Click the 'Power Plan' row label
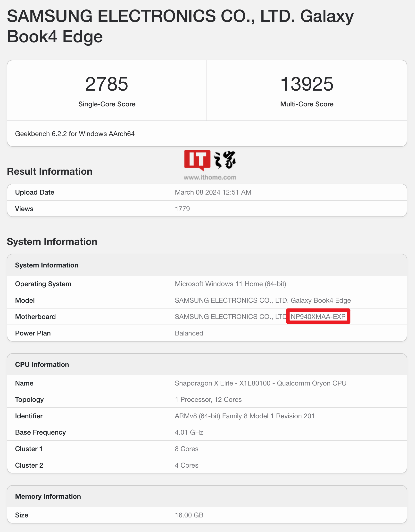This screenshot has height=532, width=415. tap(33, 333)
